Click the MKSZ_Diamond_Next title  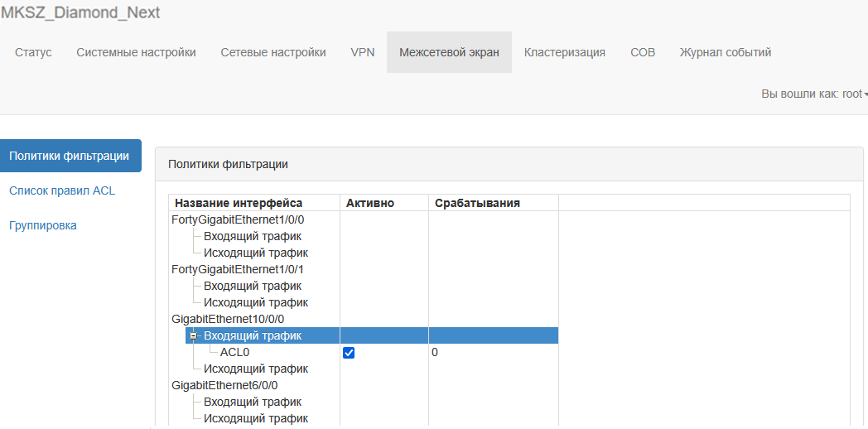[x=80, y=13]
